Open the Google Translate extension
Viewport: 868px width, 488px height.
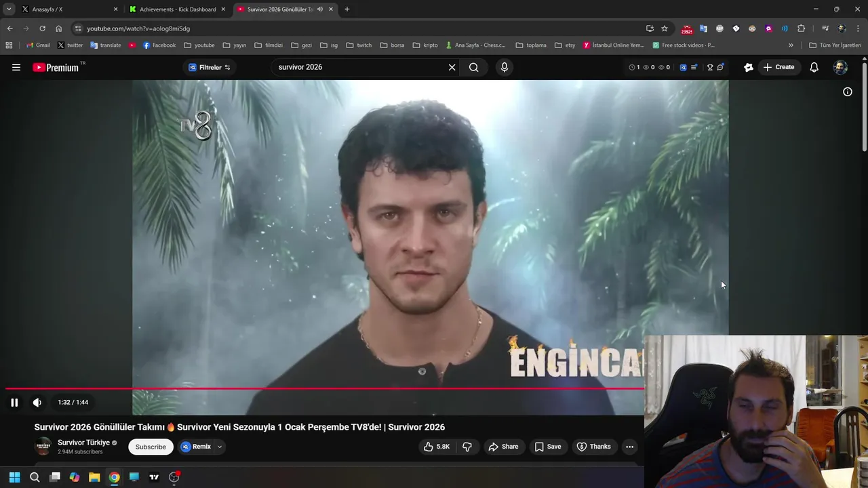pos(703,28)
